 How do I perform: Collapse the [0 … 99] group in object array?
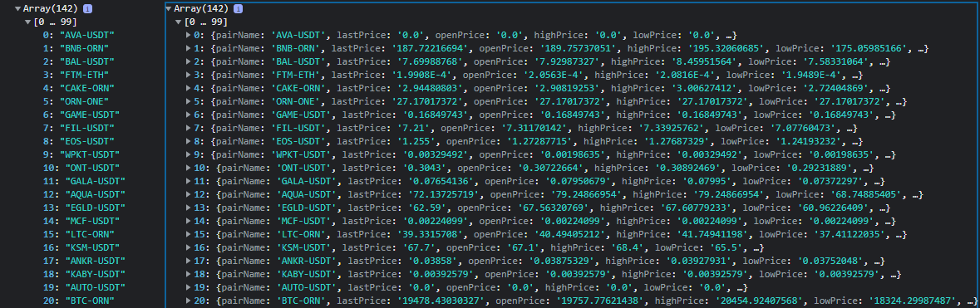pyautogui.click(x=179, y=22)
